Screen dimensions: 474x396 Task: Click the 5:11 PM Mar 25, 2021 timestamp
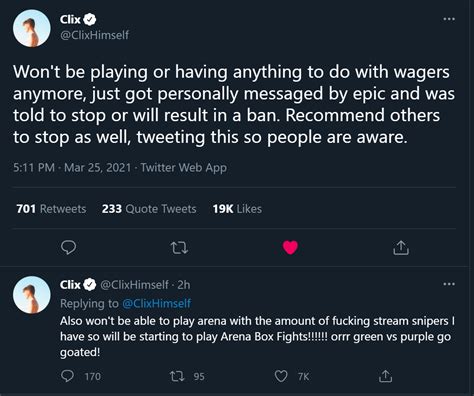pos(72,167)
